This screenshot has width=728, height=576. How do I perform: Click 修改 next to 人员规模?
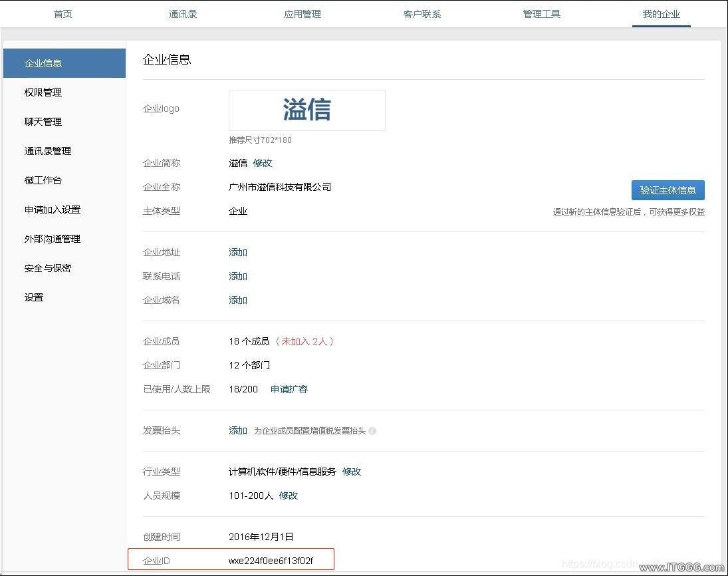(289, 496)
